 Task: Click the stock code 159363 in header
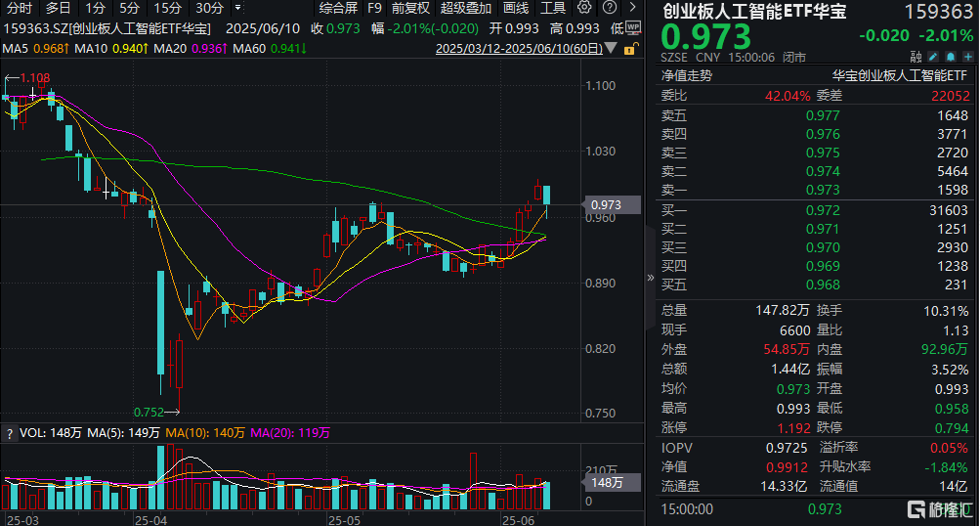click(939, 12)
